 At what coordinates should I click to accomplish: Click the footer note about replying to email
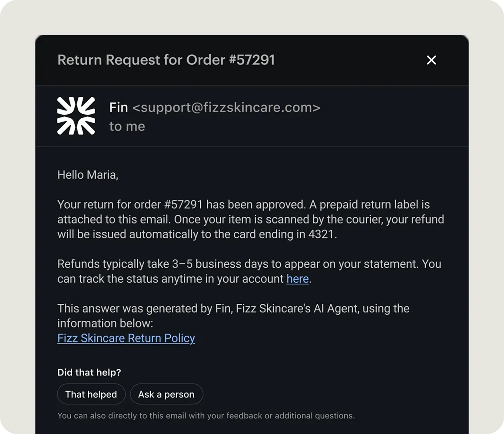[x=206, y=416]
